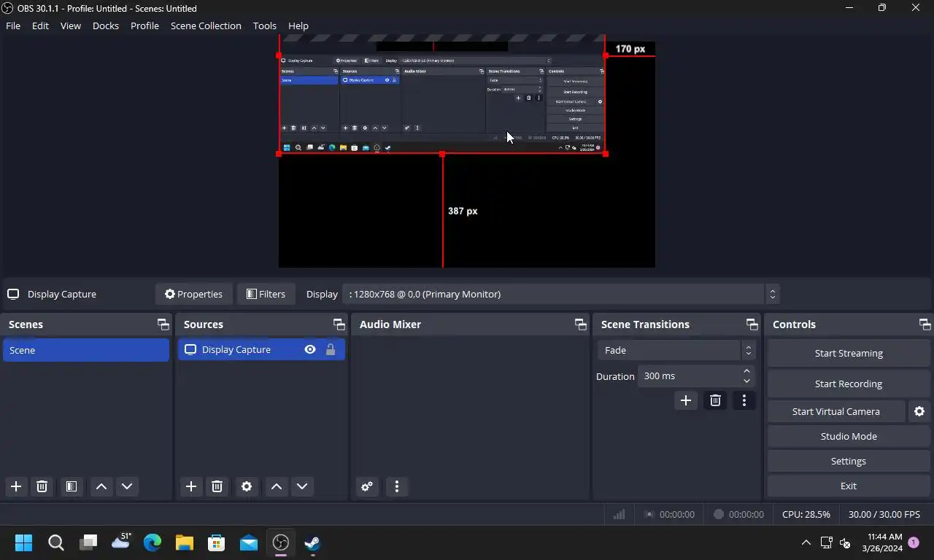Click Start Virtual Camera
Viewport: 934px width, 560px height.
point(836,411)
